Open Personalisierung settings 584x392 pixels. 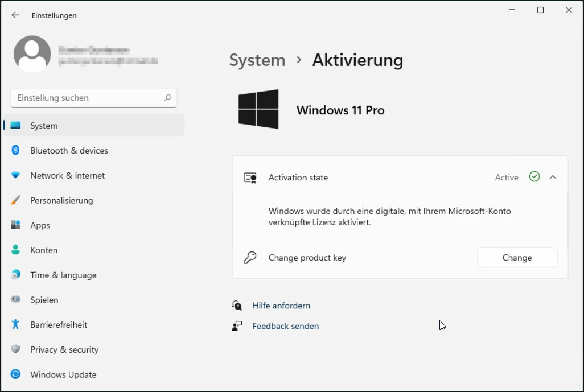tap(94, 200)
